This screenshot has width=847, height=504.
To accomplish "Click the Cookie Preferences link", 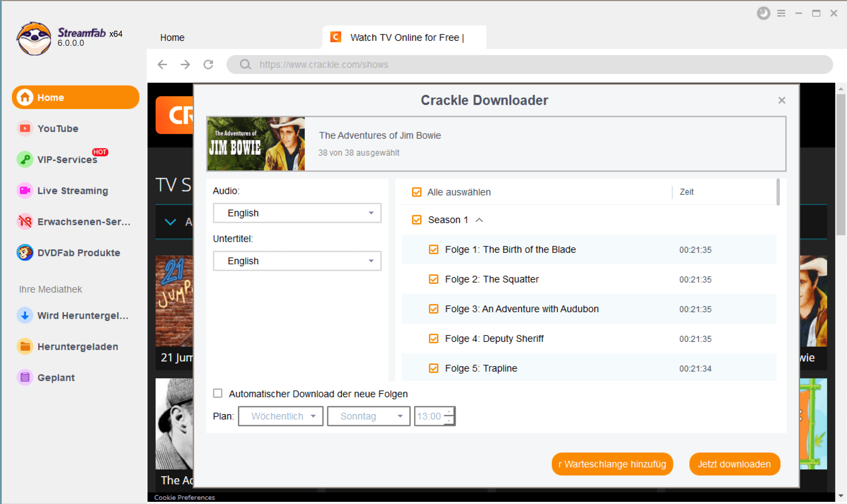I will coord(184,498).
